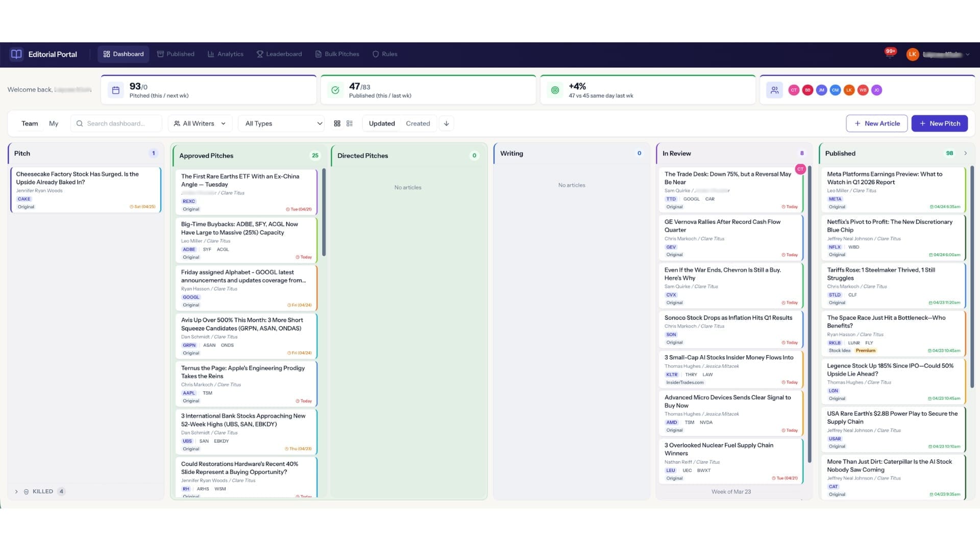
Task: Click the pink CT avatar circle
Action: pos(793,90)
